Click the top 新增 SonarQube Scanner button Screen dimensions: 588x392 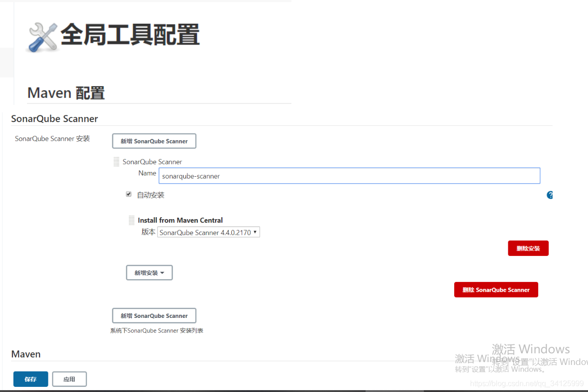coord(154,141)
